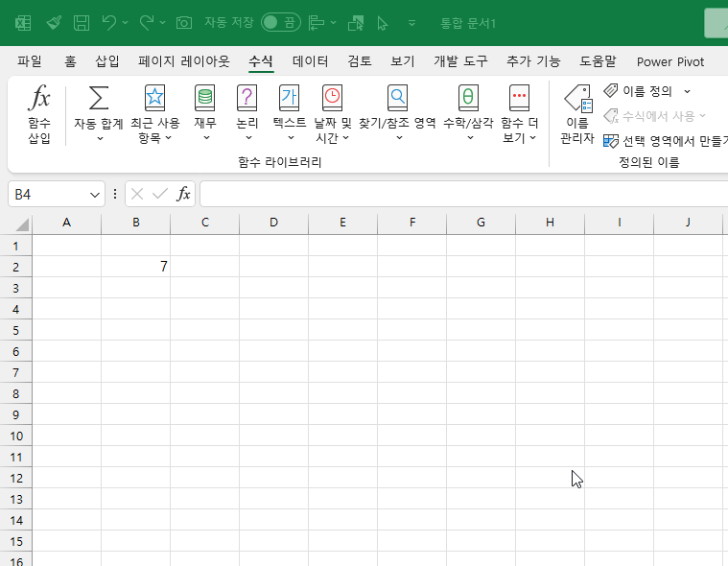728x566 pixels.
Task: Click the Excel logo icon in title bar
Action: click(x=23, y=23)
